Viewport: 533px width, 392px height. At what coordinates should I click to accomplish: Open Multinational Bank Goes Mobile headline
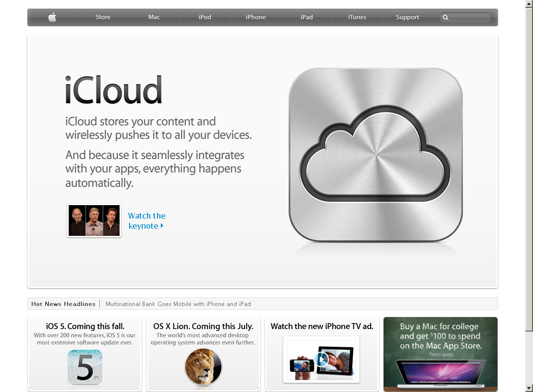[x=178, y=304]
